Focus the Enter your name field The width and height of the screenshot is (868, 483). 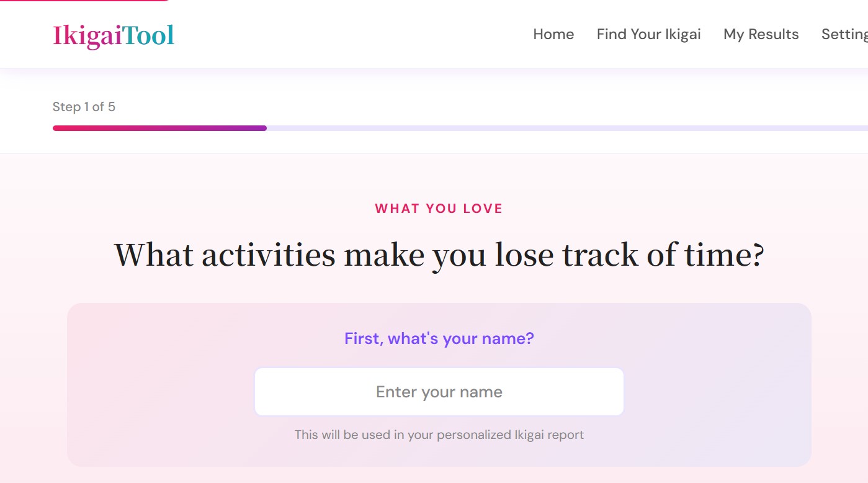(x=439, y=392)
